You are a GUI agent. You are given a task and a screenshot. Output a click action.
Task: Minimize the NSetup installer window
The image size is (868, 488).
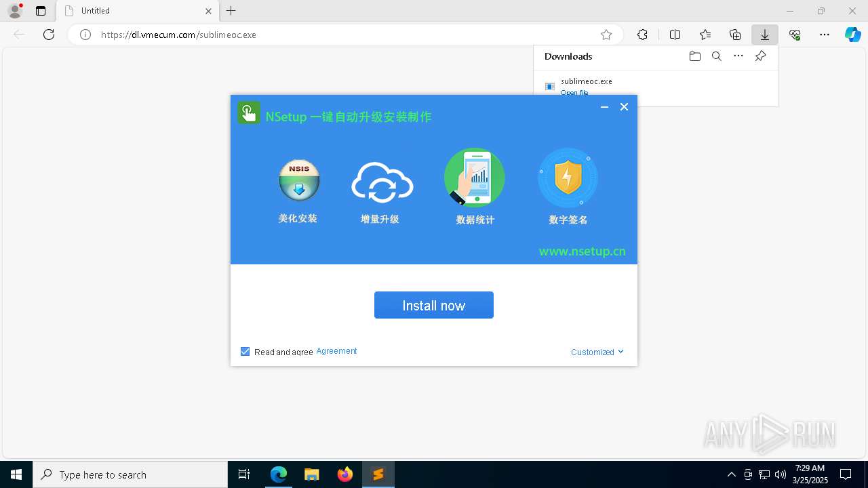604,107
